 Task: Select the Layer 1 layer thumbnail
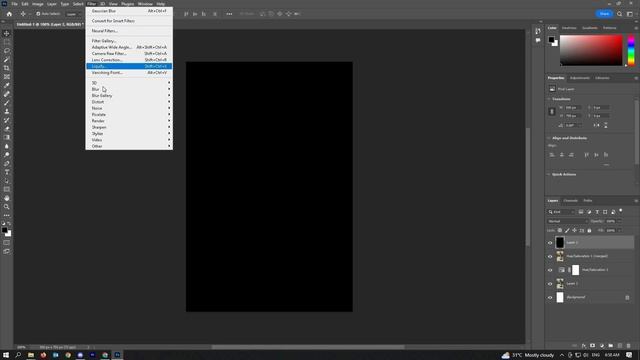point(560,284)
